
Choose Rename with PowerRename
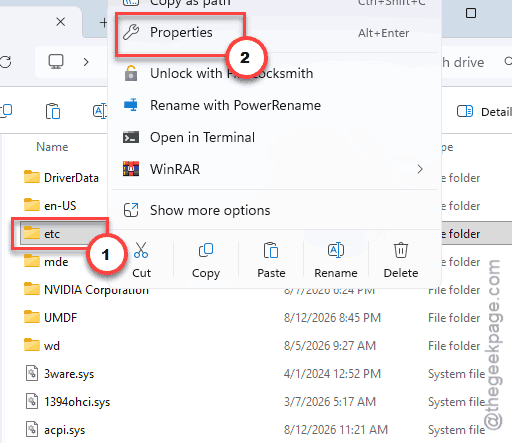pyautogui.click(x=274, y=105)
